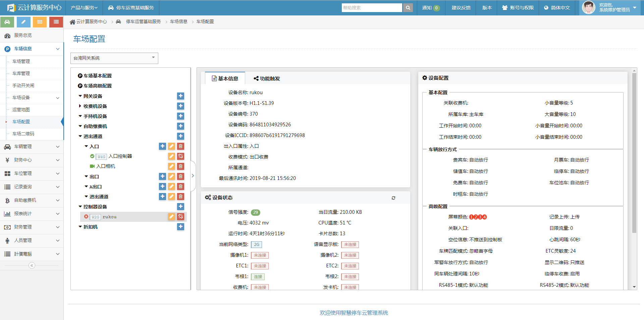Open the 产品与服务 top menu
The height and width of the screenshot is (320, 644).
click(84, 8)
